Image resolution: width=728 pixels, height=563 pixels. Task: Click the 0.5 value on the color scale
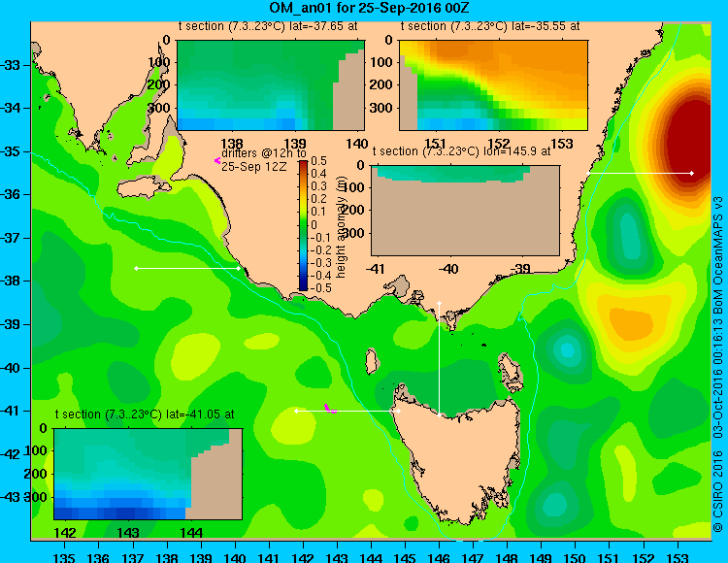(x=319, y=160)
